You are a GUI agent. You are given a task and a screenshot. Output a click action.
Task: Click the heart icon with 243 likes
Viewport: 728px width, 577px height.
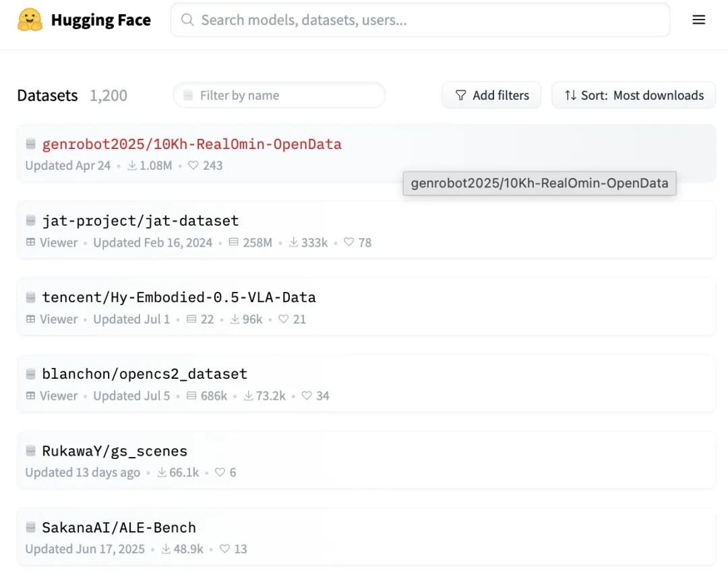[193, 165]
